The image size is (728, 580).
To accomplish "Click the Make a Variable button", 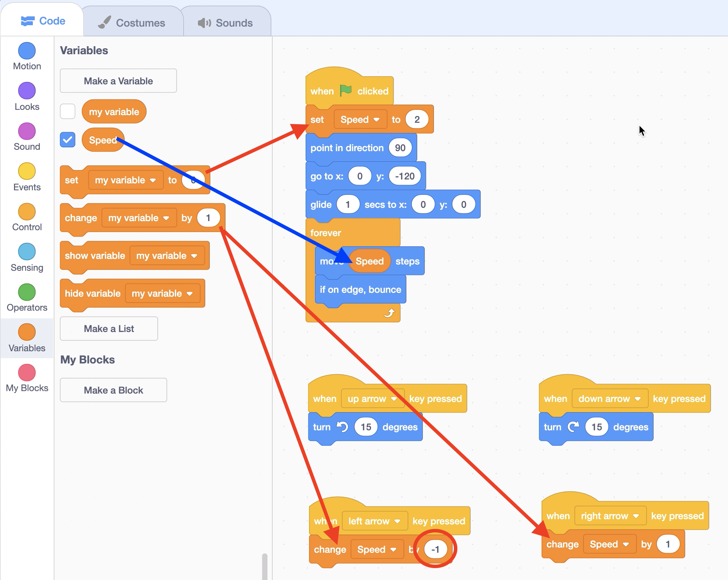I will 118,81.
